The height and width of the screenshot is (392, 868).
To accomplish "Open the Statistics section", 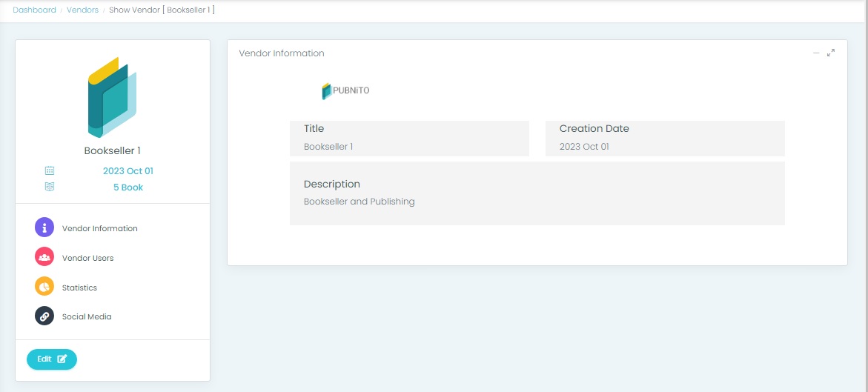I will click(x=79, y=288).
